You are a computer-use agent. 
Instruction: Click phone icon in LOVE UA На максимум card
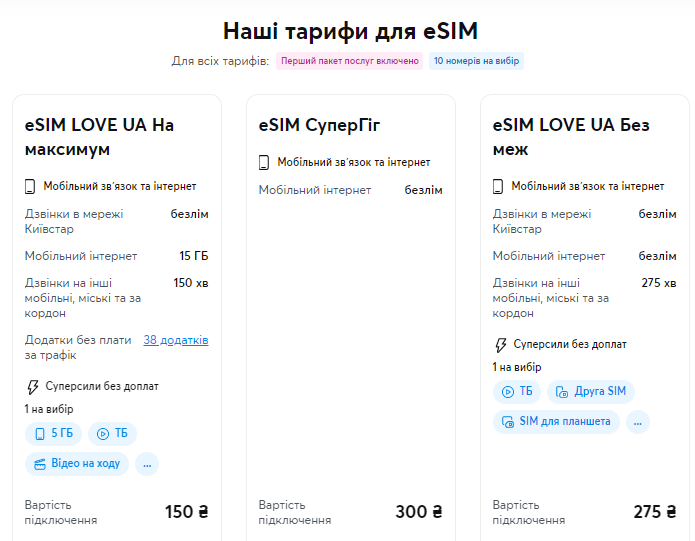pos(31,186)
